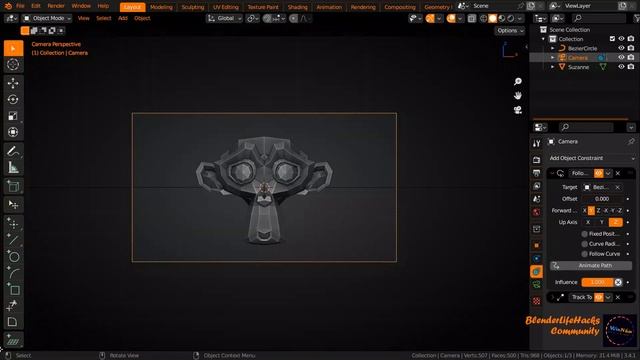
Task: Switch to the Sculpting workspace tab
Action: point(193,7)
